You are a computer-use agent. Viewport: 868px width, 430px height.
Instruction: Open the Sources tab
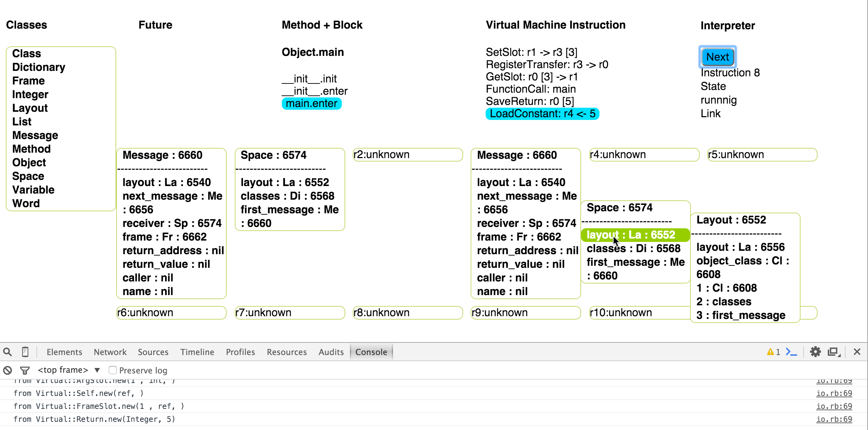pos(153,352)
